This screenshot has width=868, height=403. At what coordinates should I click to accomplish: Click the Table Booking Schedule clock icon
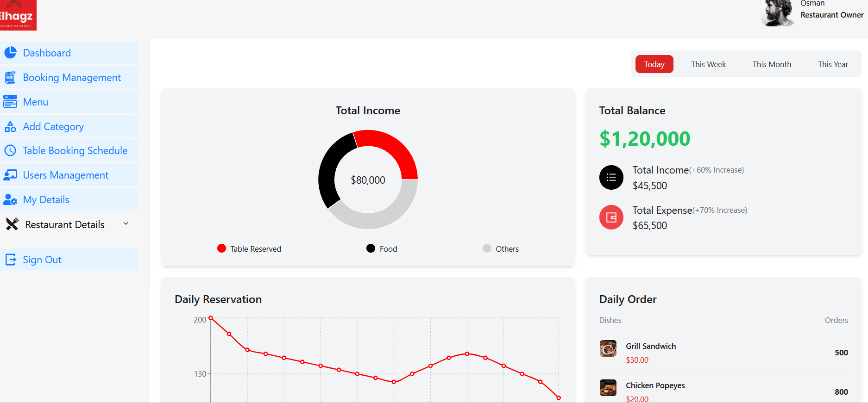[x=10, y=150]
